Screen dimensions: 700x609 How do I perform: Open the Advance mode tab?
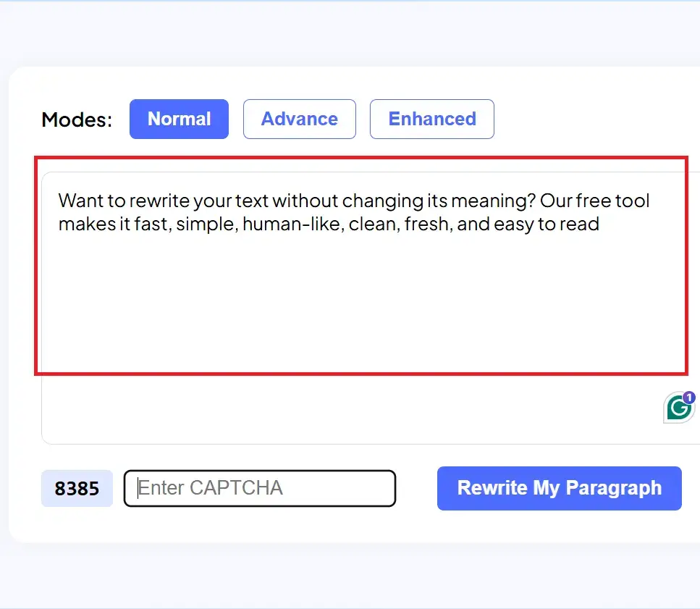click(x=300, y=119)
